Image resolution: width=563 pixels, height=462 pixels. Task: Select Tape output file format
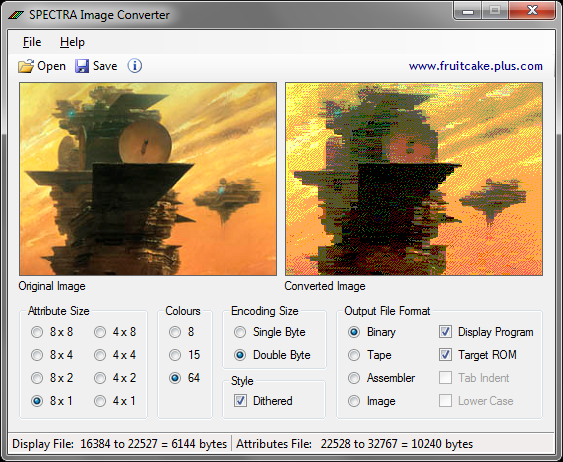354,355
